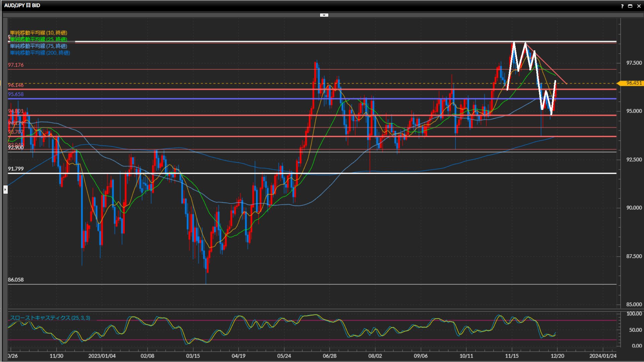Maximize the AUD/JPY chart window
Image resolution: width=644 pixels, height=362 pixels.
[x=630, y=6]
